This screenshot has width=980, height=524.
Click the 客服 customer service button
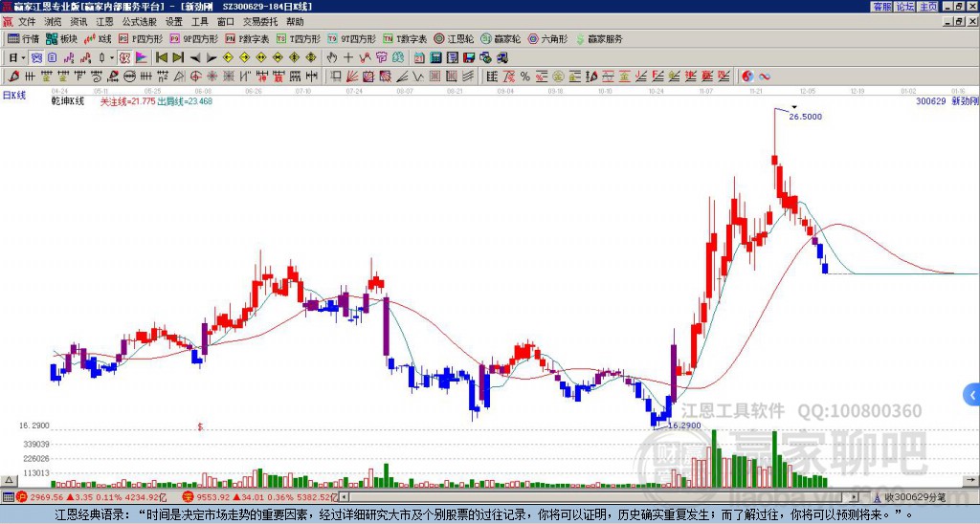[x=881, y=7]
